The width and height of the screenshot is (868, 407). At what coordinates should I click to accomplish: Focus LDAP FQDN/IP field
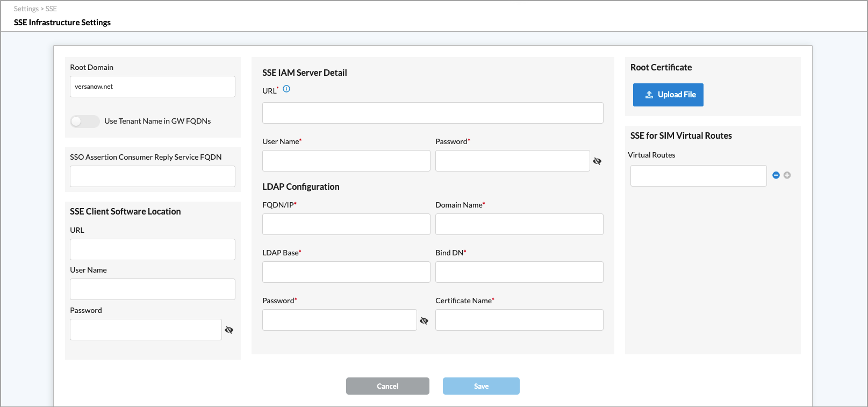(x=346, y=224)
